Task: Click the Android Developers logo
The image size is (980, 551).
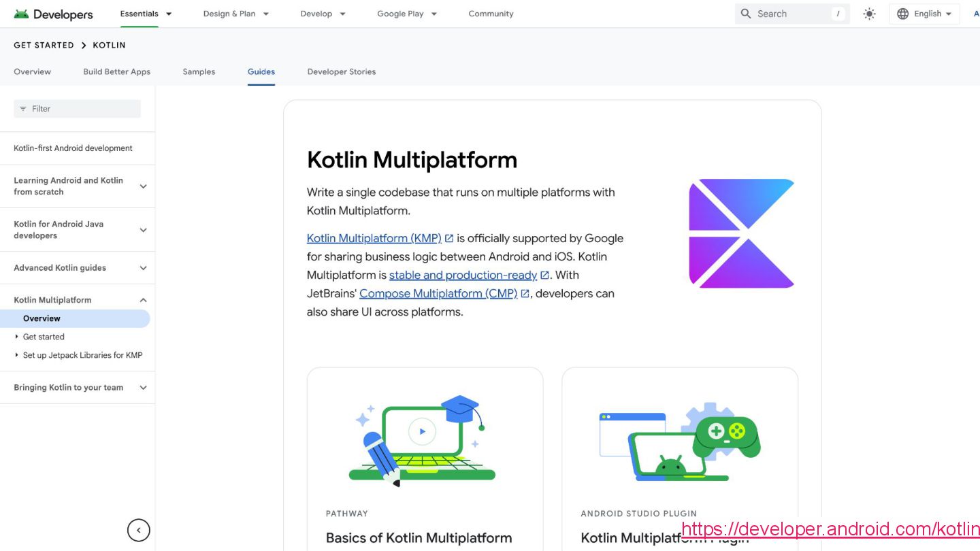Action: click(x=53, y=14)
